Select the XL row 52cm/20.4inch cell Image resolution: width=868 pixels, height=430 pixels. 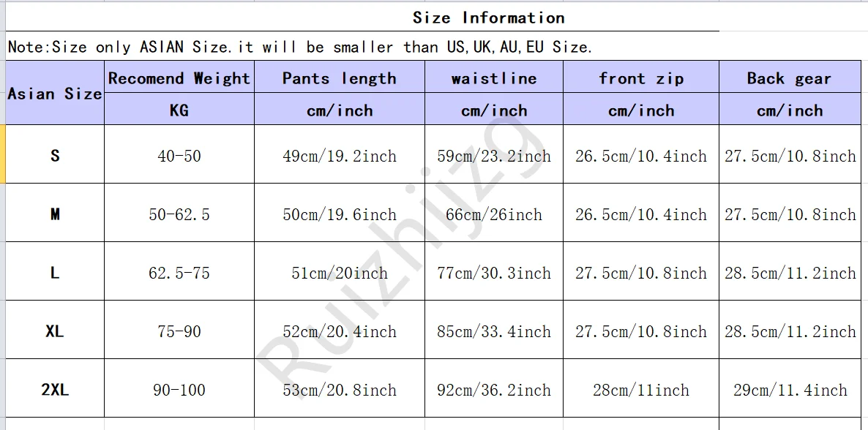pos(340,331)
